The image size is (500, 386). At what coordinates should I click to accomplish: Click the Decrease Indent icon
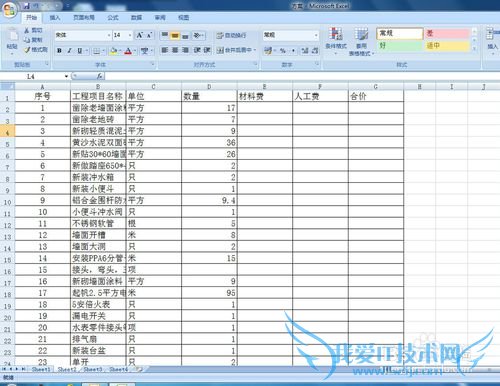197,50
